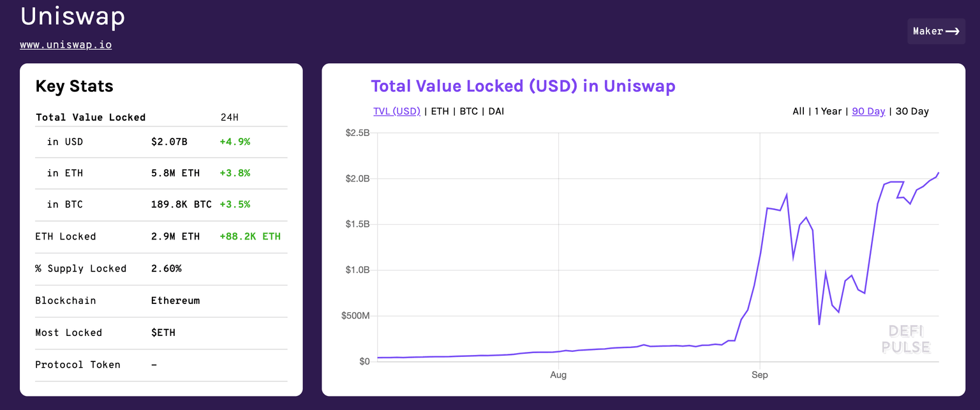The width and height of the screenshot is (980, 410).
Task: Click the Key Stats heading
Action: click(74, 86)
